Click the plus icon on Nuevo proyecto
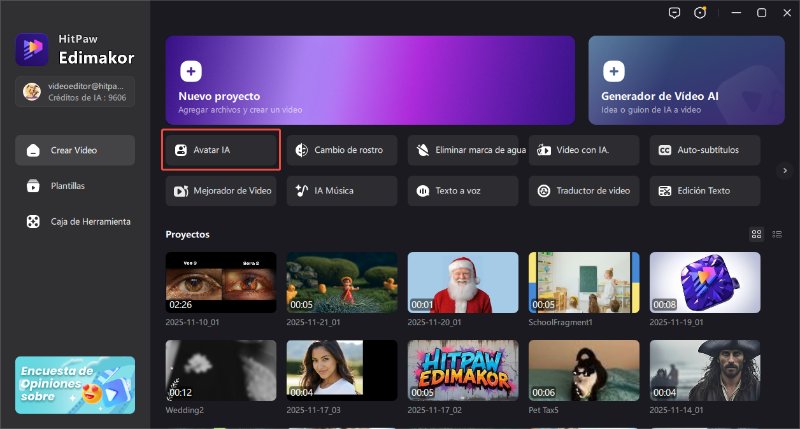 tap(191, 71)
